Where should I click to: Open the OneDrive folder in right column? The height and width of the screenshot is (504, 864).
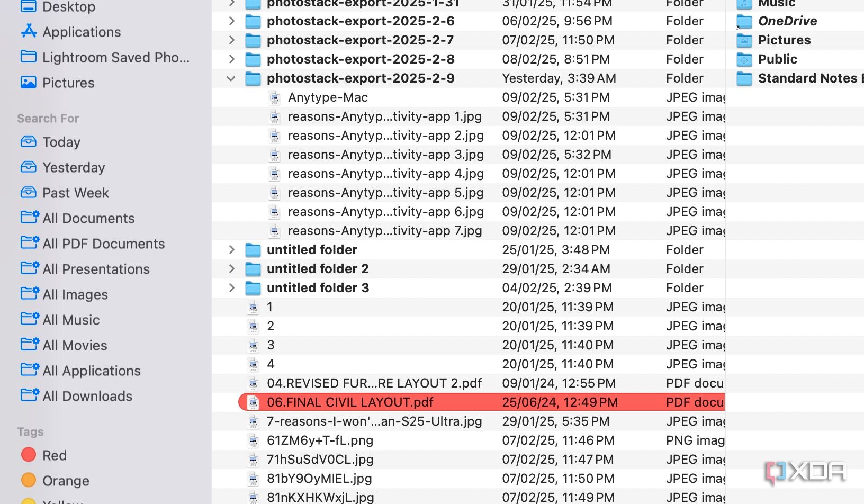(788, 21)
